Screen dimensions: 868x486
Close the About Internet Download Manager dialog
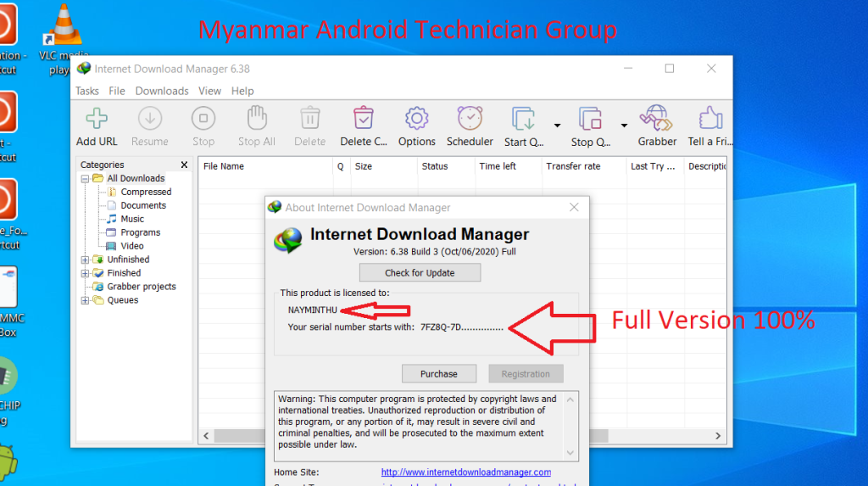(x=574, y=207)
